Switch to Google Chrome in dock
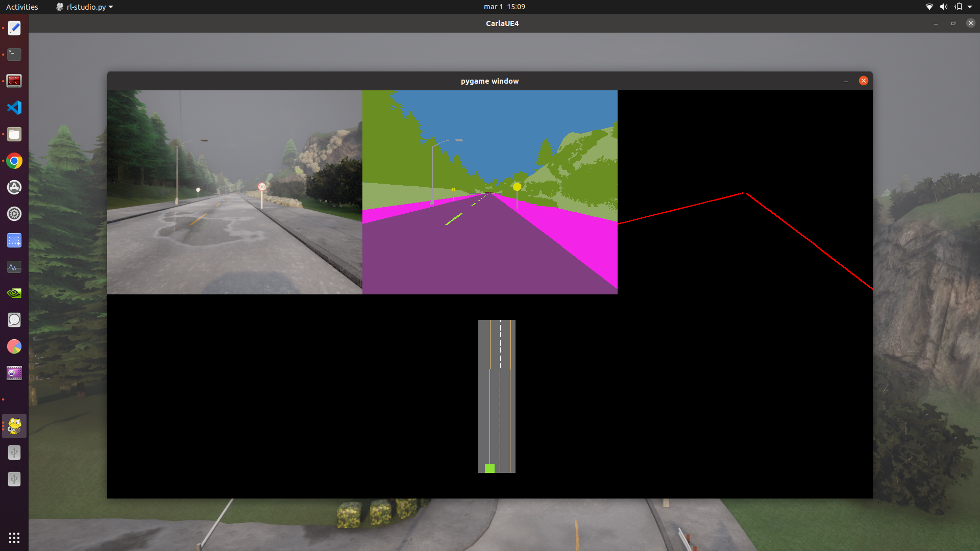980x551 pixels. pyautogui.click(x=14, y=161)
